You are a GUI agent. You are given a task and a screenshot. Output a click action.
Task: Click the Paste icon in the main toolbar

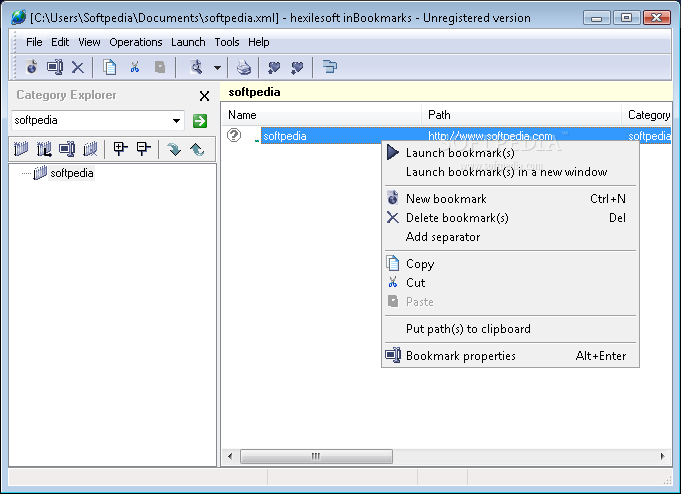[x=160, y=67]
